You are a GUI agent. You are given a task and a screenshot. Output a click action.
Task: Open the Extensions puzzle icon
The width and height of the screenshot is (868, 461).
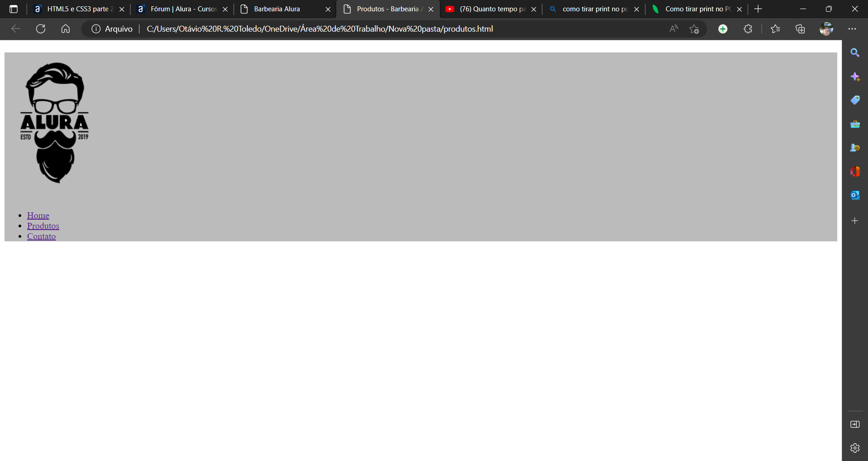[x=748, y=29]
